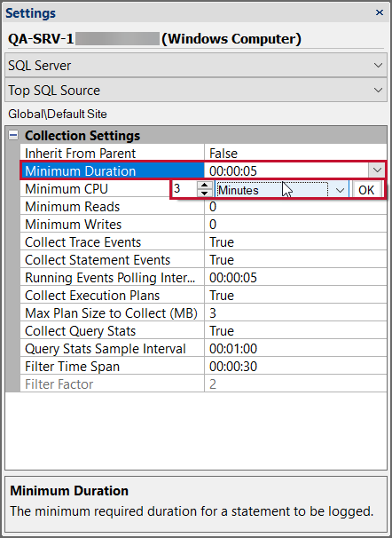Click the Collect Execution Plans value True

point(222,296)
